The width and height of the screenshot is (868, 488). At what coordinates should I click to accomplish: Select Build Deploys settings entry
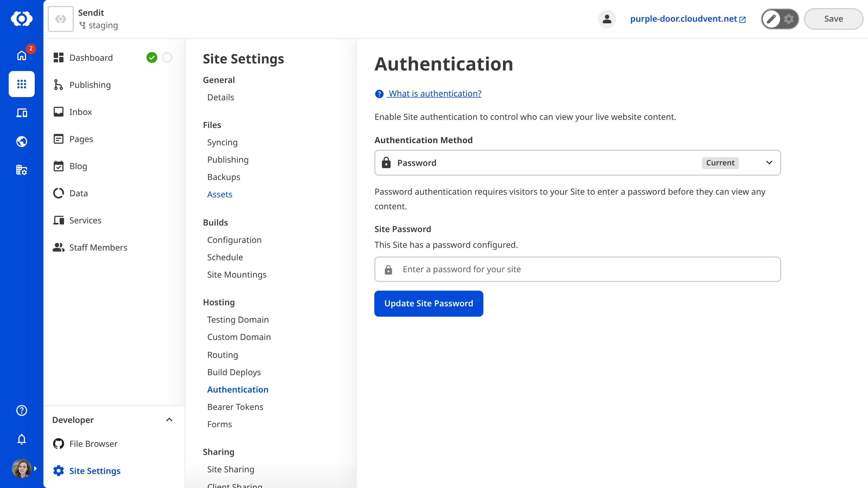coord(234,372)
